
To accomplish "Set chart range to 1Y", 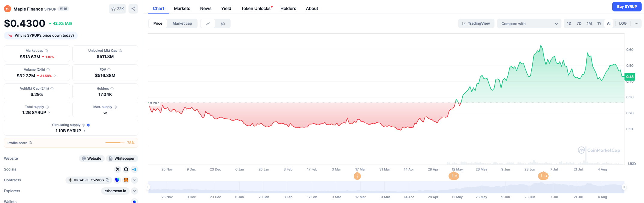I will tap(599, 23).
